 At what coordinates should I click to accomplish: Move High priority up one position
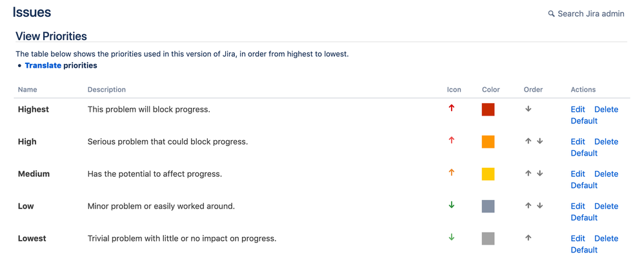(528, 141)
